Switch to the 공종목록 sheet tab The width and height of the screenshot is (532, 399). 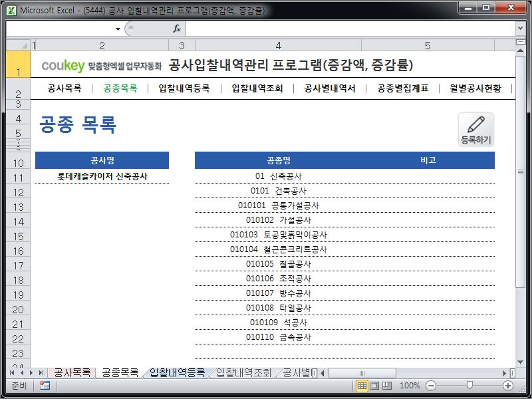pyautogui.click(x=120, y=373)
